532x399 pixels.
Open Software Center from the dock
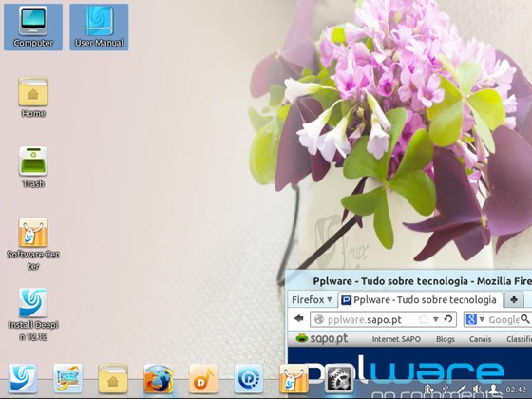point(294,379)
